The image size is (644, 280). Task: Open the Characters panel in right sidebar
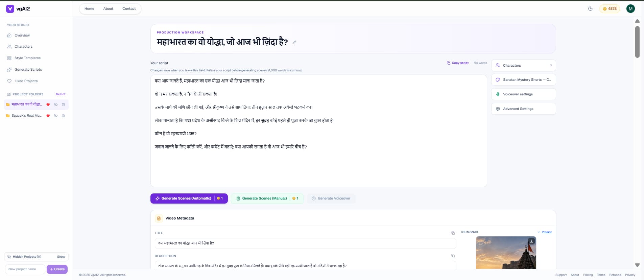(x=523, y=66)
